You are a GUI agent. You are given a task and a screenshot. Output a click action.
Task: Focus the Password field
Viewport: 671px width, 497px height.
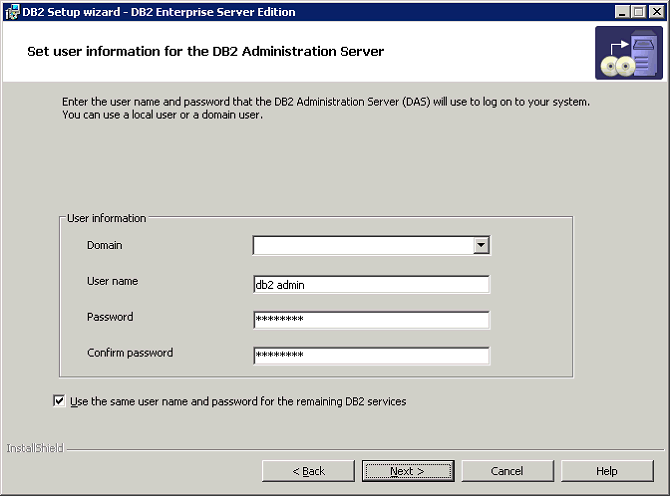coord(371,320)
